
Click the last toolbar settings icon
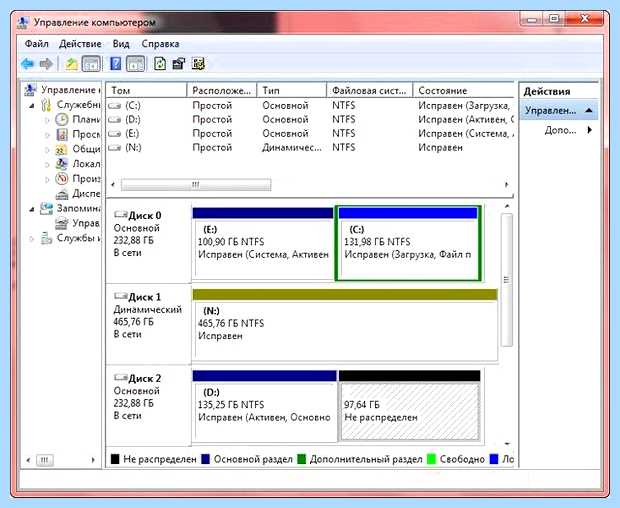(198, 64)
